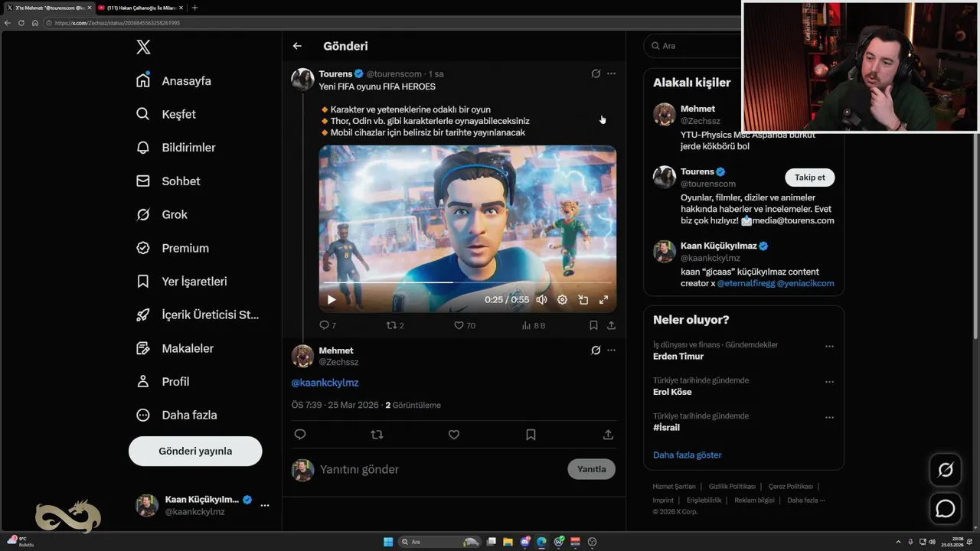Viewport: 980px width, 551px height.
Task: Show hidden tray icons chevron
Action: (899, 542)
